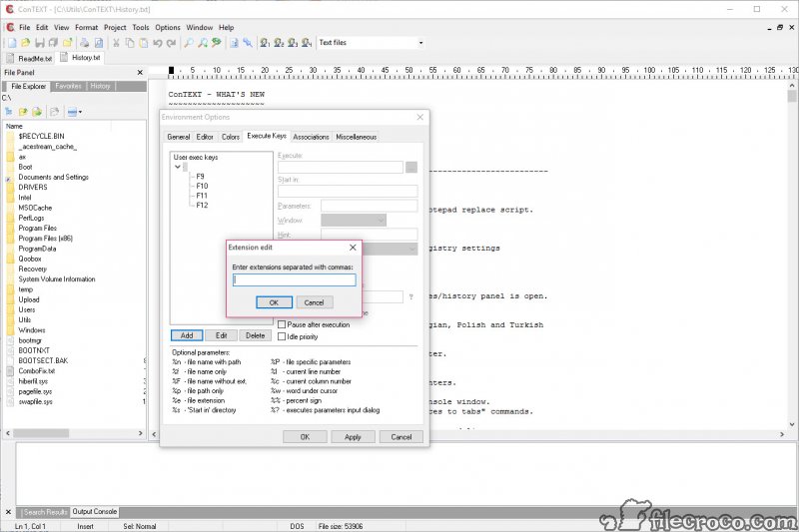Viewport: 799px width, 532px height.
Task: Run user exec key 1 icon
Action: [265, 43]
